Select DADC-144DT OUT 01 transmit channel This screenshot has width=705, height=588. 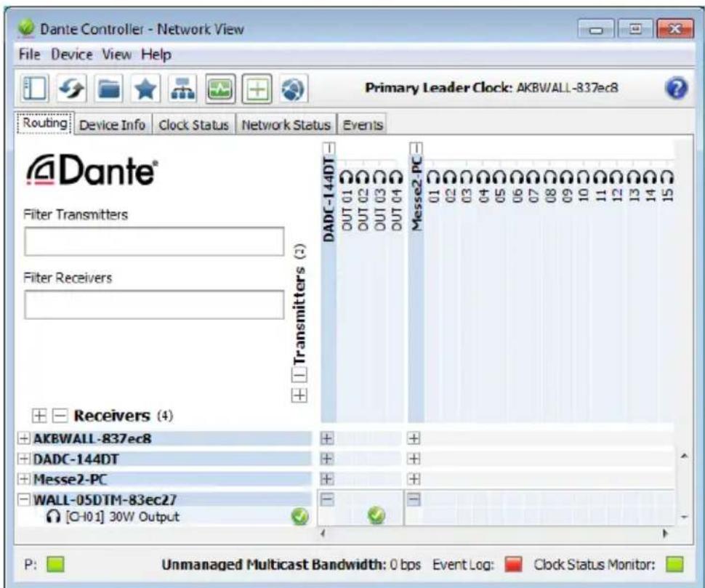[346, 200]
